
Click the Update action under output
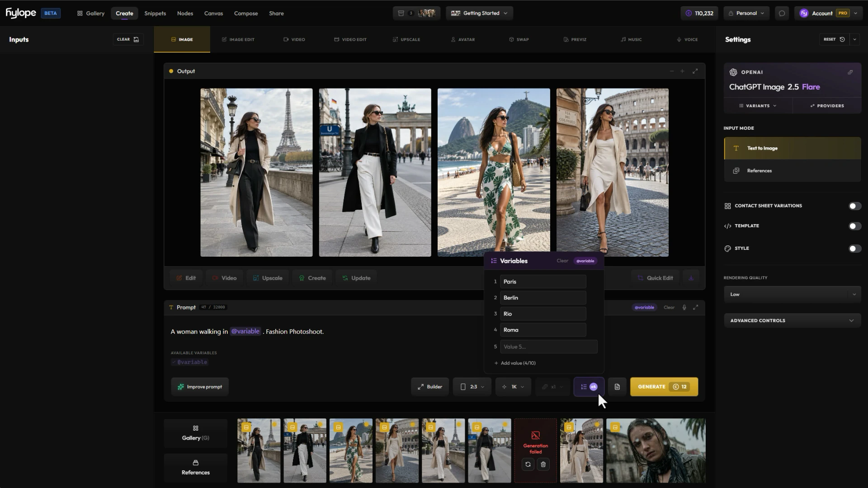point(356,278)
